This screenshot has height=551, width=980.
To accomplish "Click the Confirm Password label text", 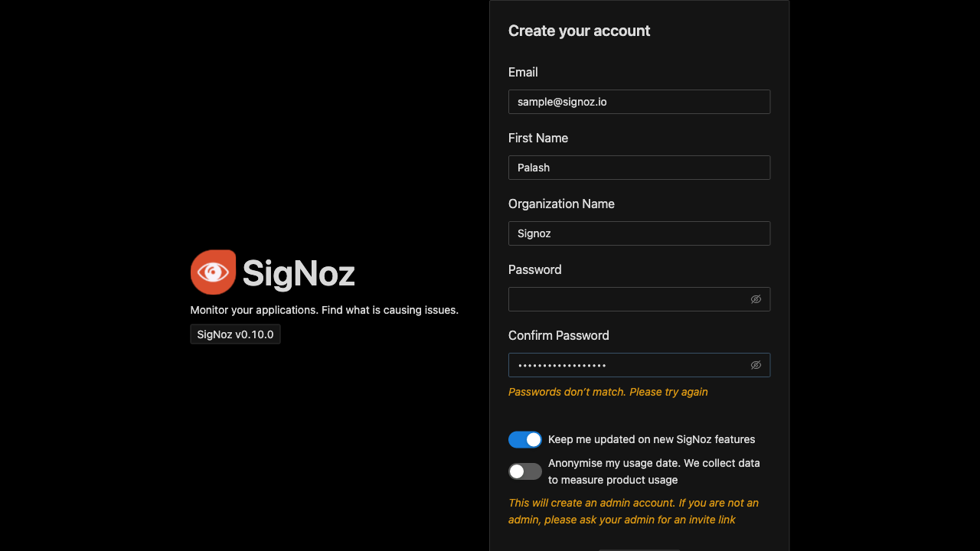I will point(558,335).
